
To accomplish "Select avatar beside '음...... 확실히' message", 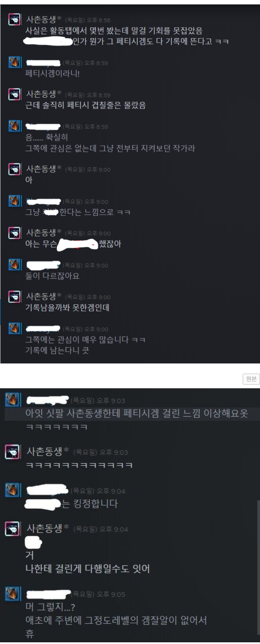I will tap(14, 126).
